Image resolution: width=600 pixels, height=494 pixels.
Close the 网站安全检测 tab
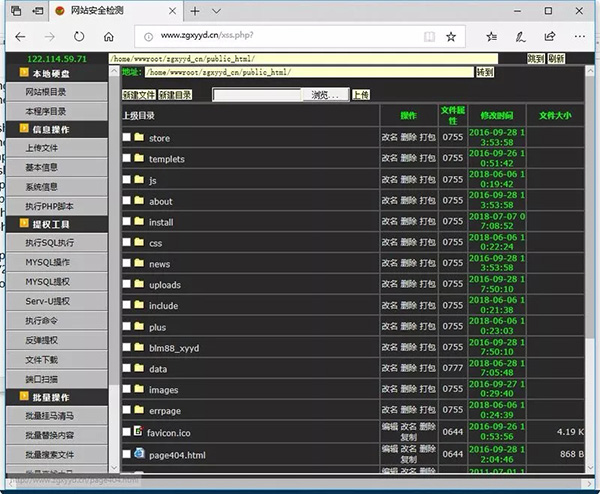(173, 11)
